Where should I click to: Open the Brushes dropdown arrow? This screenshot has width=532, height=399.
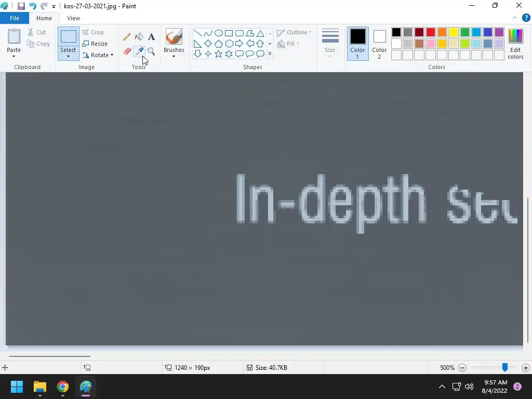tap(174, 56)
